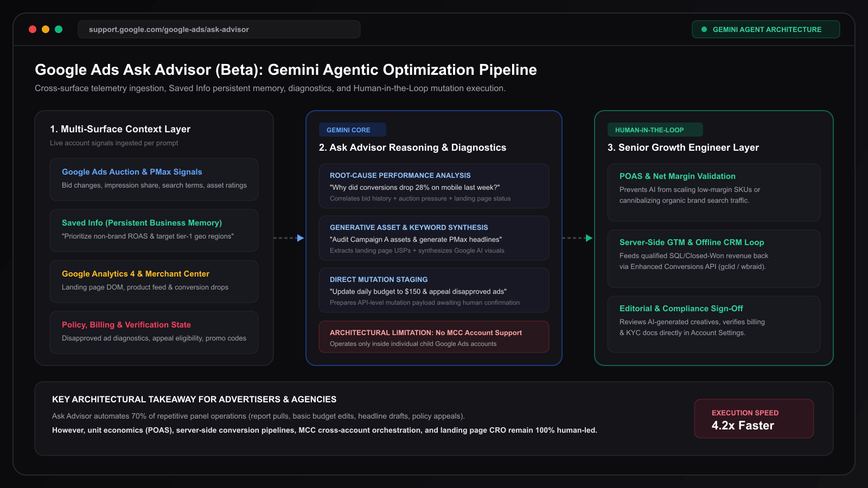Click "Correlates bid history + auction pressure" line

tap(420, 198)
